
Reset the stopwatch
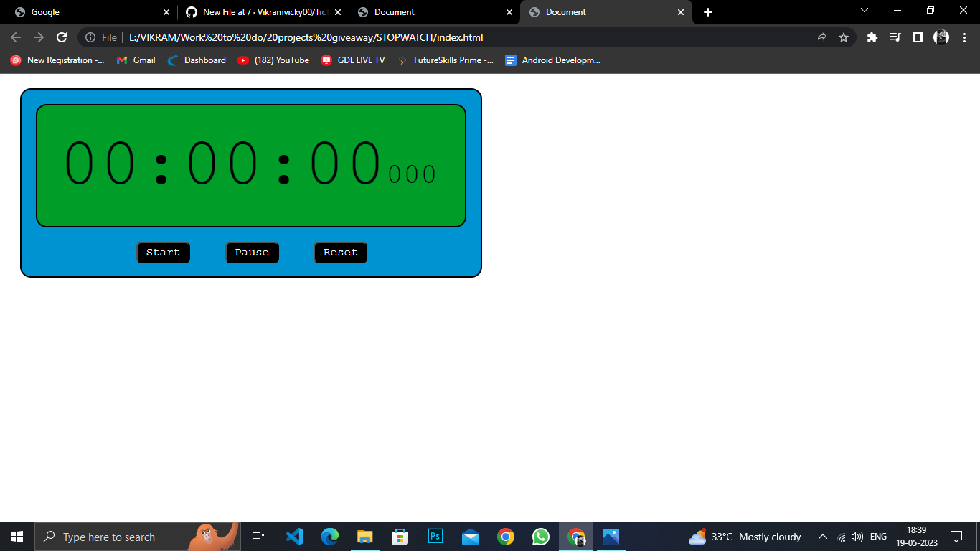[x=340, y=253]
